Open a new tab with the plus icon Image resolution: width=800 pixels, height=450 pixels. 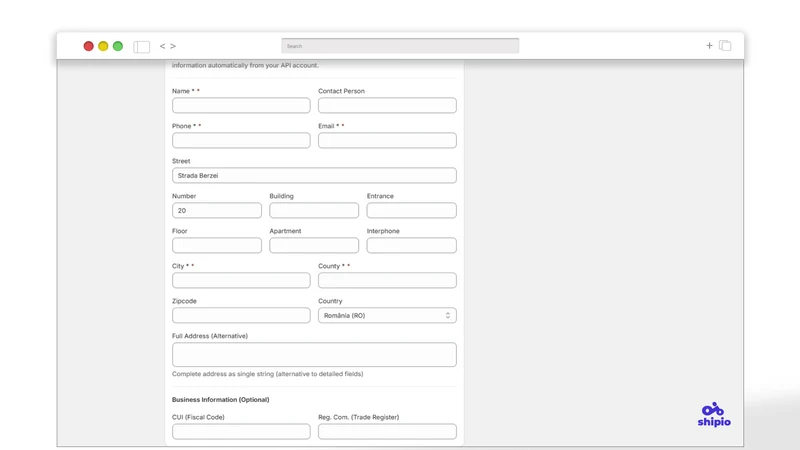click(x=709, y=45)
